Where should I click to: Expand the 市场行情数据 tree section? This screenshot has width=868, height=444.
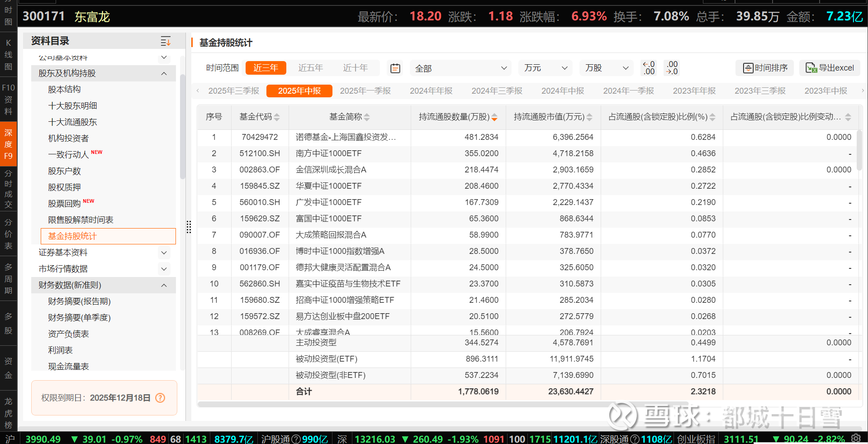164,269
